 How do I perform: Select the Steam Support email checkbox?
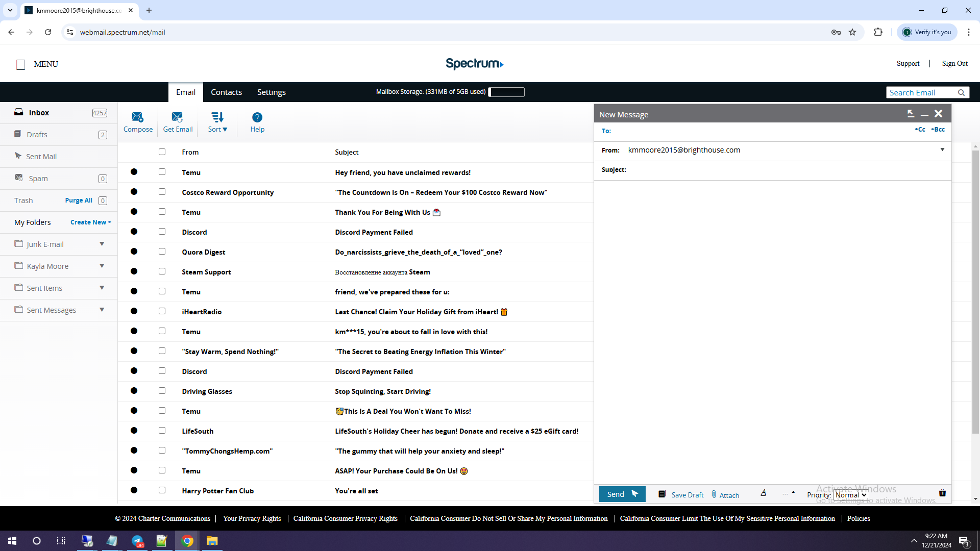click(162, 271)
